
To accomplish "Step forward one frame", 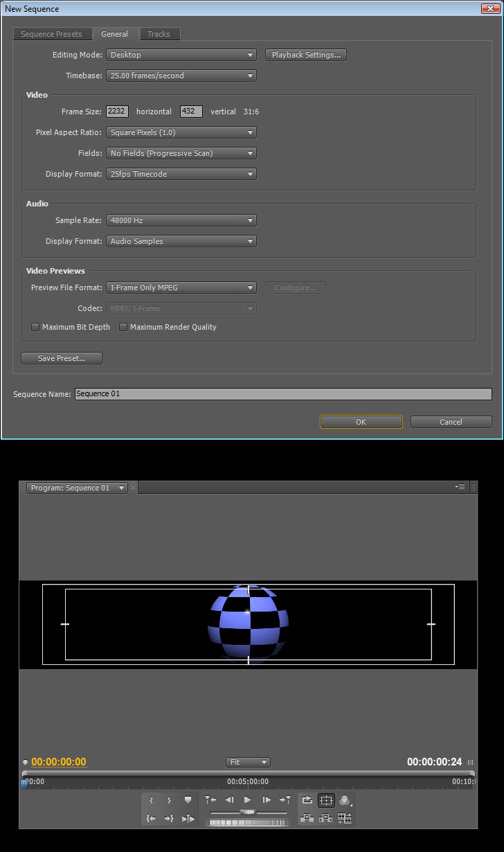I will [x=267, y=800].
